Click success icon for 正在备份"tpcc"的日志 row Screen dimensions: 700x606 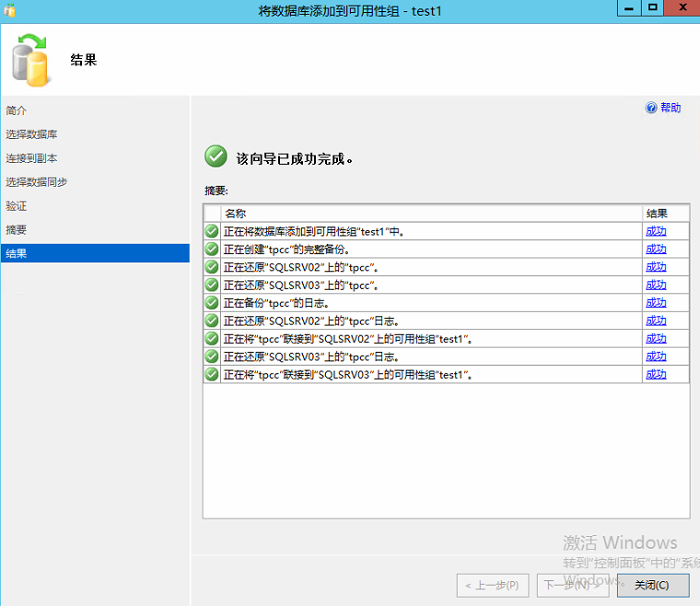212,303
